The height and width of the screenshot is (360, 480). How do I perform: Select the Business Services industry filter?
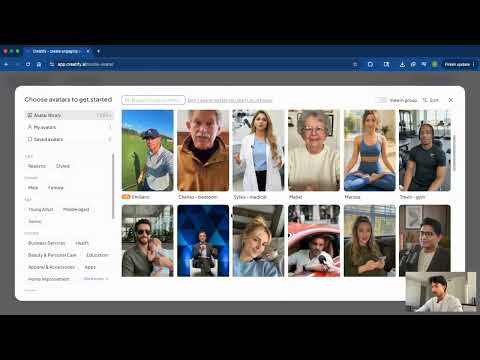[x=47, y=243]
